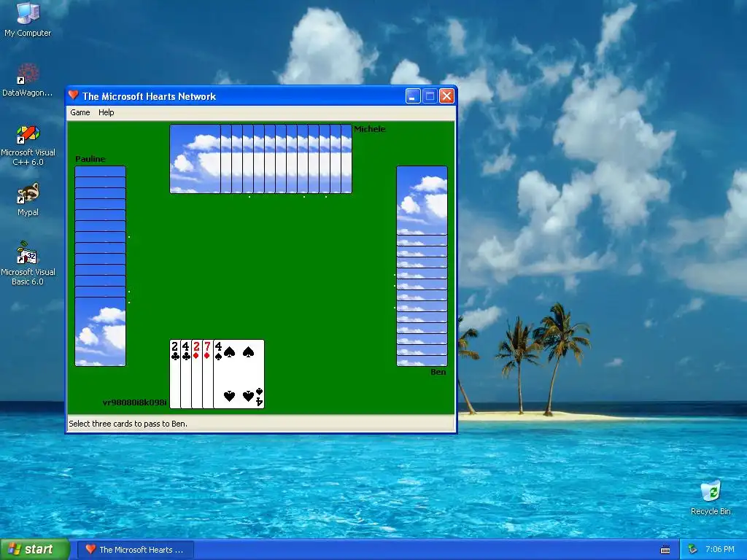The image size is (747, 560).
Task: Close the Hearts Network window
Action: pyautogui.click(x=446, y=96)
